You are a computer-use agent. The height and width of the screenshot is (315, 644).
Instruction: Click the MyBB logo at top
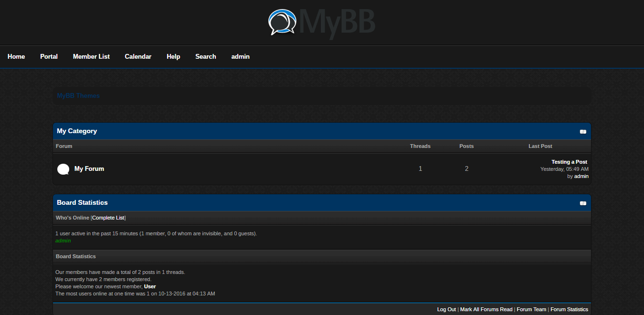click(x=322, y=22)
